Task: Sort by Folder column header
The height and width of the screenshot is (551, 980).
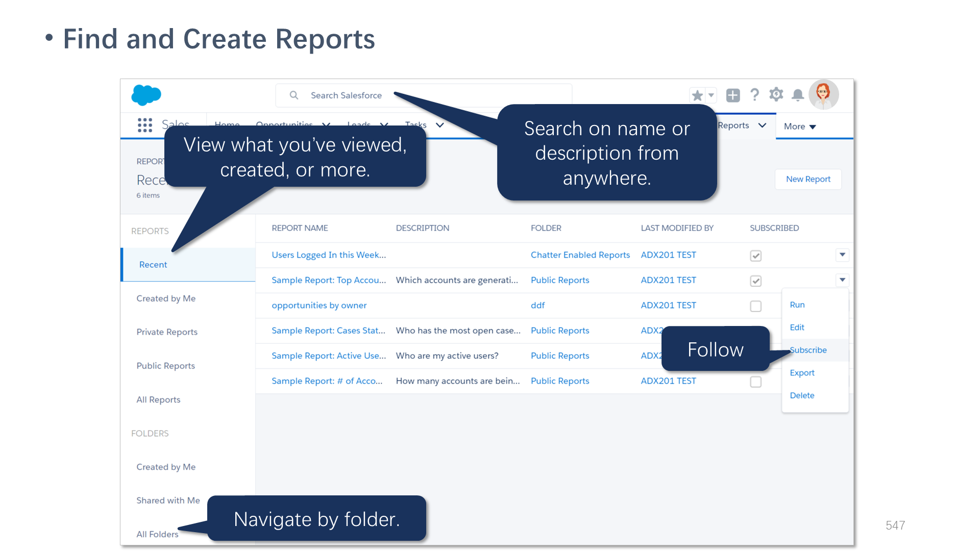Action: [546, 228]
